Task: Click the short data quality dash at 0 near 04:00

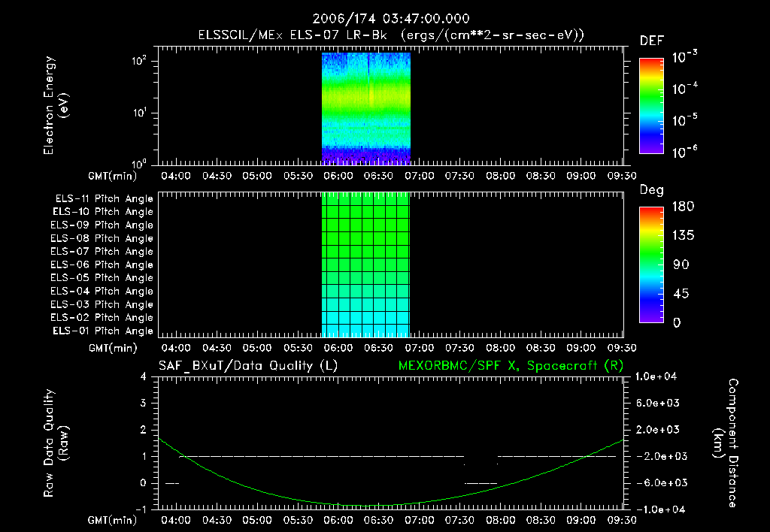Action: coord(172,484)
